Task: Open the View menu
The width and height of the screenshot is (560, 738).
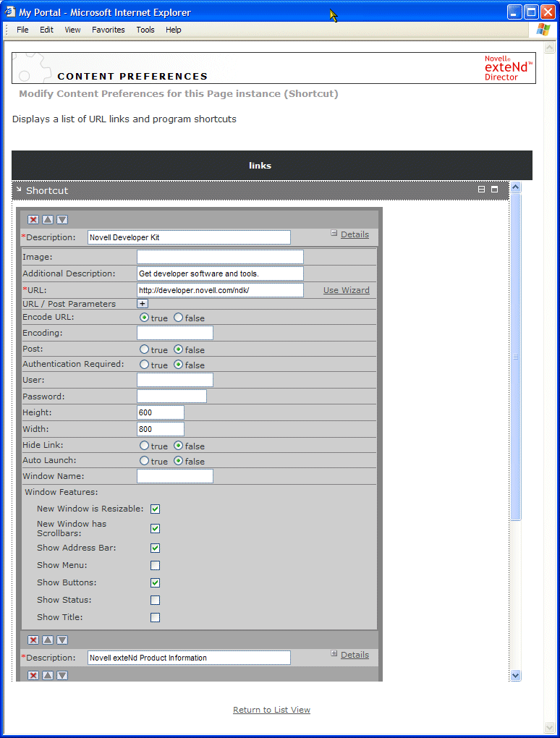Action: pyautogui.click(x=72, y=30)
